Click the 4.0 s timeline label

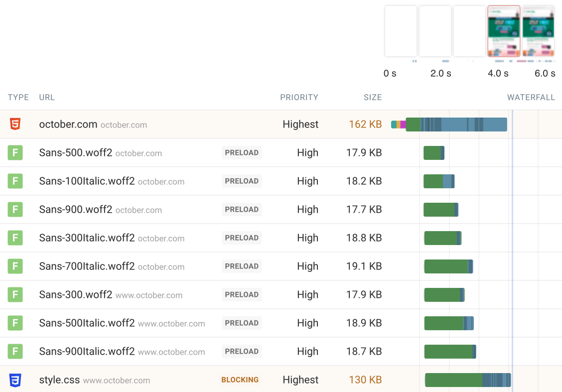pyautogui.click(x=498, y=73)
